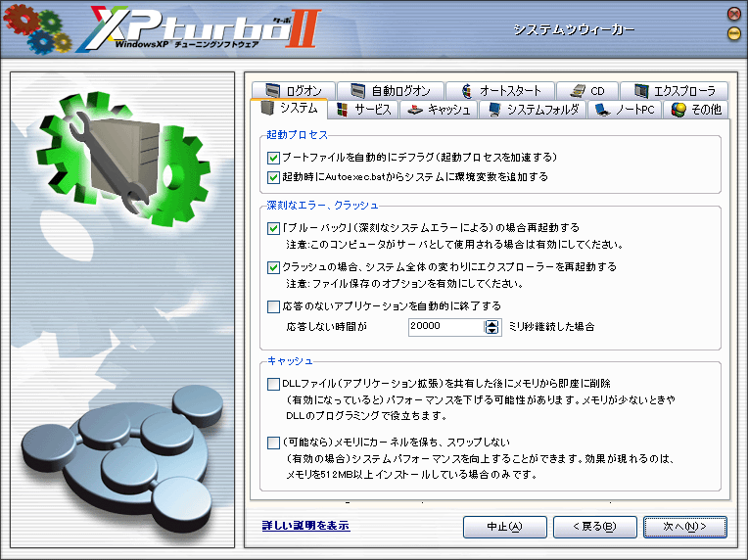Click the ログオン tab icon

pos(273,91)
